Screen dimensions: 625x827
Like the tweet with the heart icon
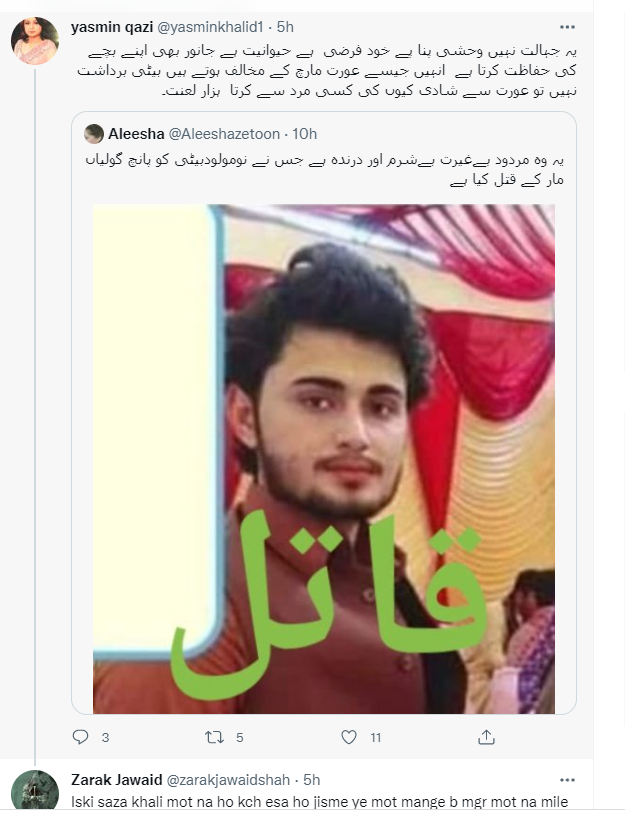click(349, 737)
